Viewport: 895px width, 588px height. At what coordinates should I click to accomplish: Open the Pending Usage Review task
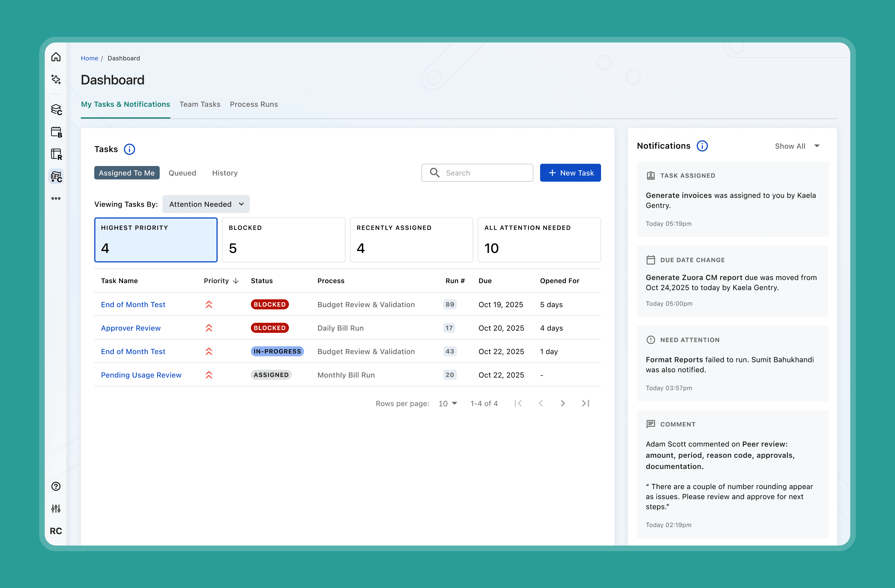tap(141, 375)
